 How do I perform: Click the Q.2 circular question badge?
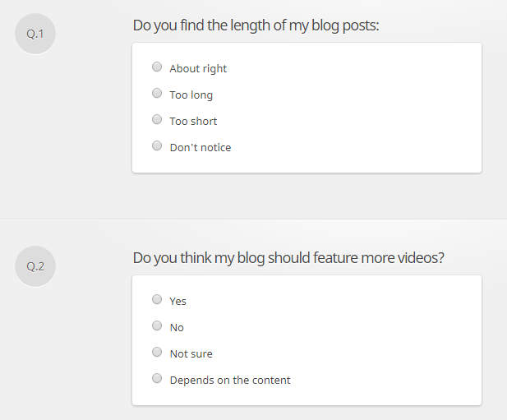pos(35,266)
